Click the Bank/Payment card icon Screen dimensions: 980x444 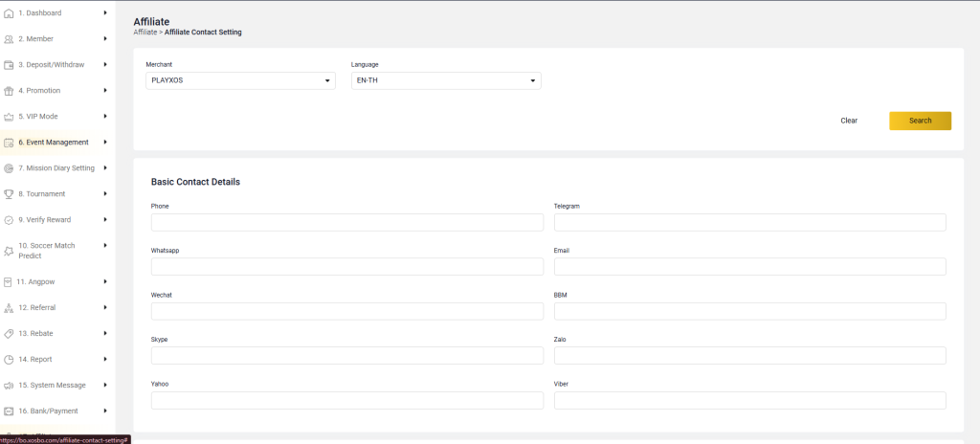[9, 411]
